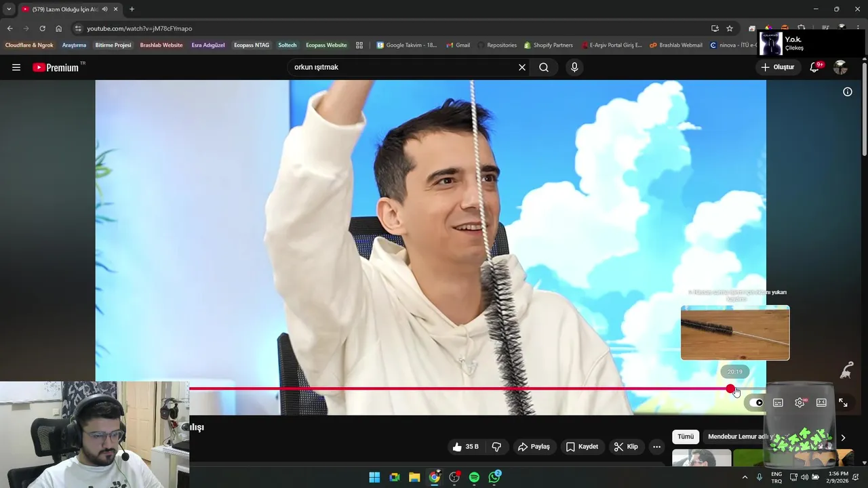Select the Mendebur Lemur filter chip

[739, 437]
